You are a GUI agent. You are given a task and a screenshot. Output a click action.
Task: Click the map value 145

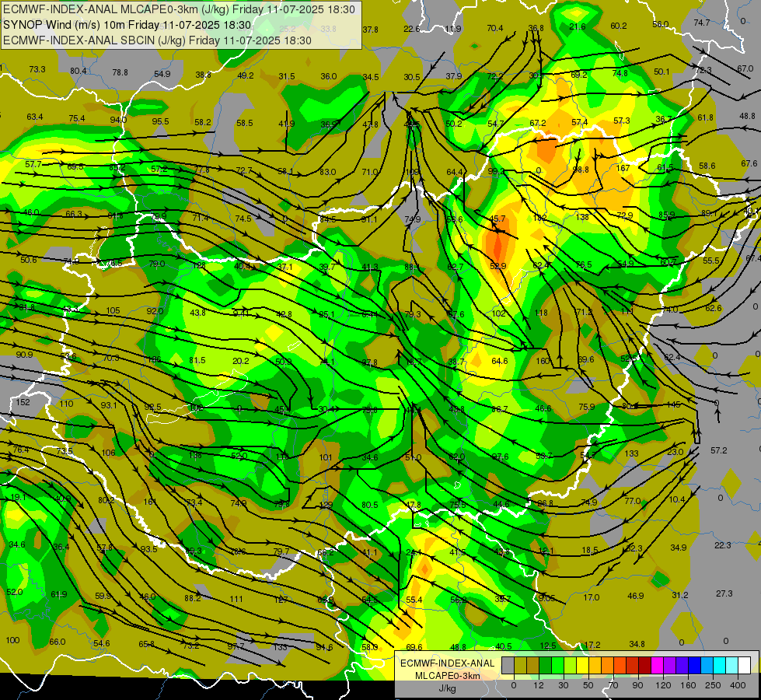pos(674,404)
